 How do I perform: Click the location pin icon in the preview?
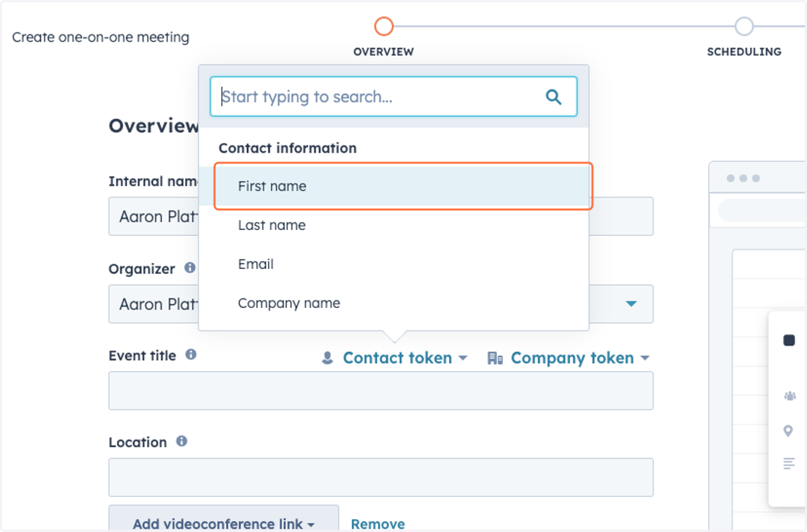(789, 430)
